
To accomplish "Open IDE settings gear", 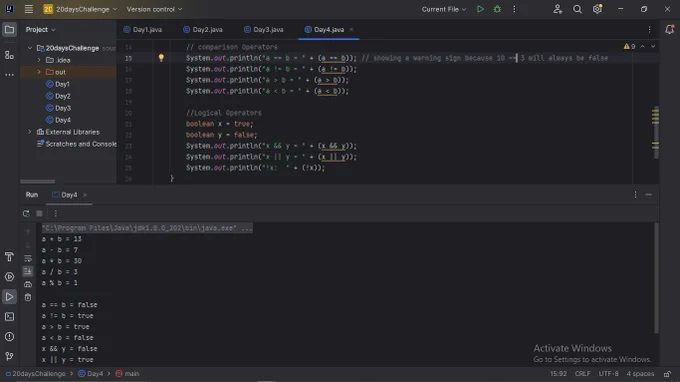I will click(x=598, y=9).
